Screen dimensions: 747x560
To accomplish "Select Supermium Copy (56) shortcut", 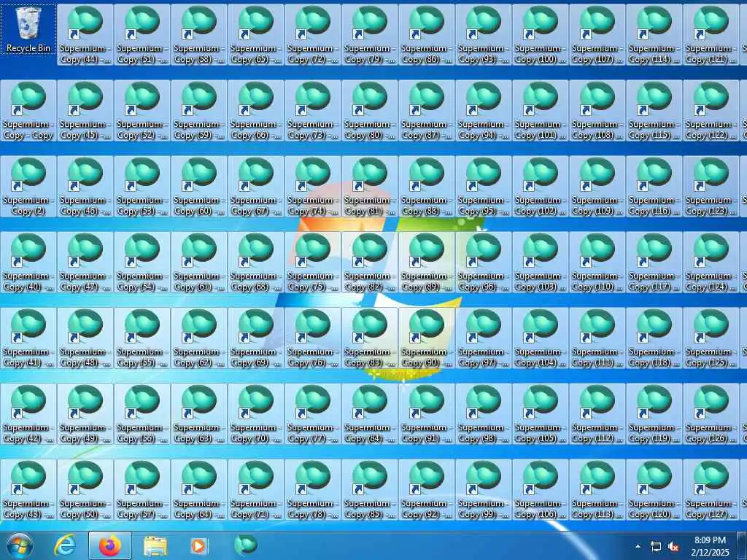I will tap(142, 414).
